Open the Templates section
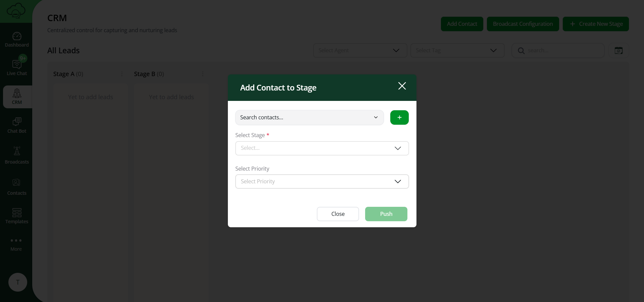 pos(16,216)
